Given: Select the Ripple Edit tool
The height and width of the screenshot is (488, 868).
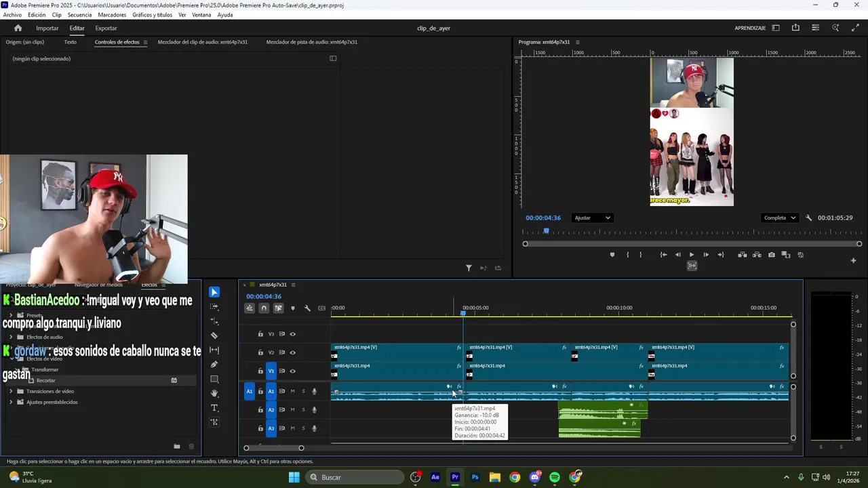Looking at the screenshot, I should click(214, 321).
